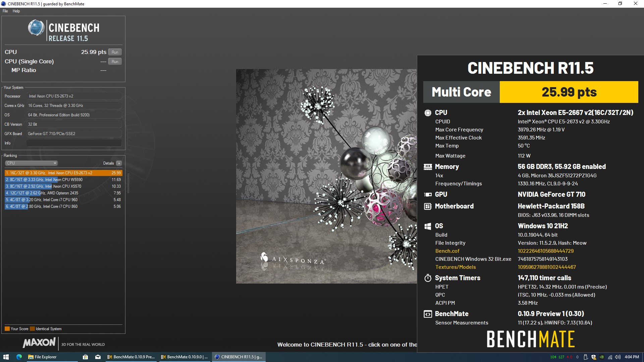Click the tray sensor reading 127
644x362 pixels.
[561, 357]
